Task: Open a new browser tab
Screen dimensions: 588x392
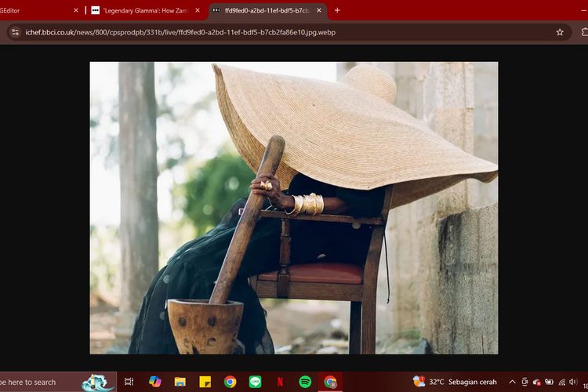Action: 337,10
